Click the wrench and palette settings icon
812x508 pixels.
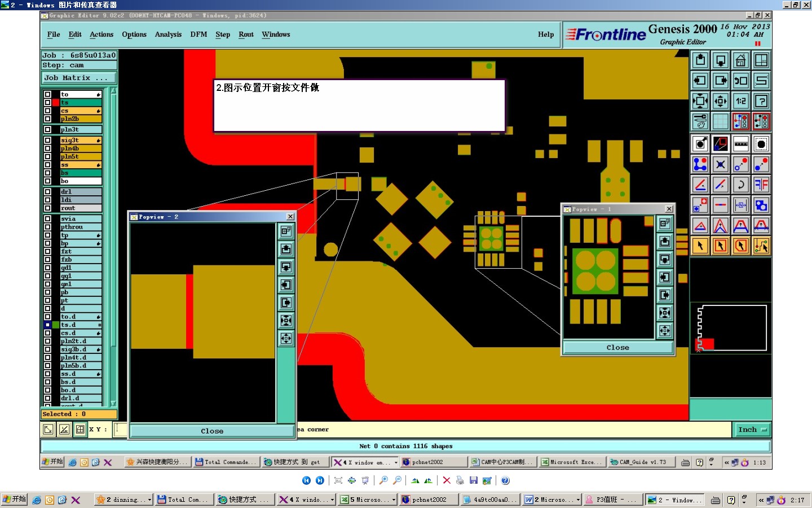click(700, 121)
